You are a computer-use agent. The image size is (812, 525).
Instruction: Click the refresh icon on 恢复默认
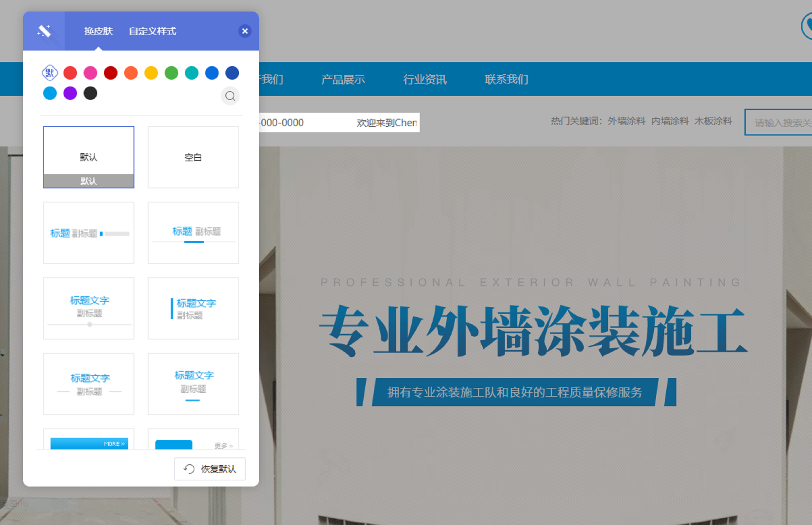point(189,469)
